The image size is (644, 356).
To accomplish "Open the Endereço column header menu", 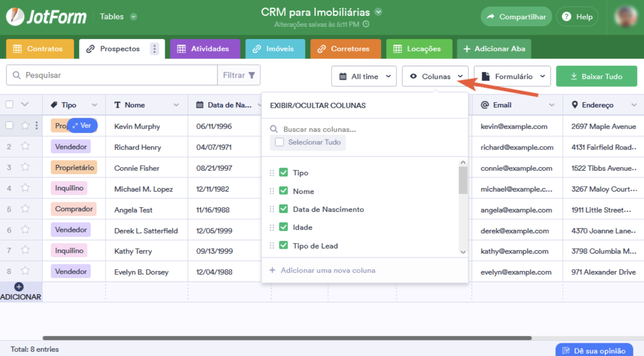I will pos(634,105).
